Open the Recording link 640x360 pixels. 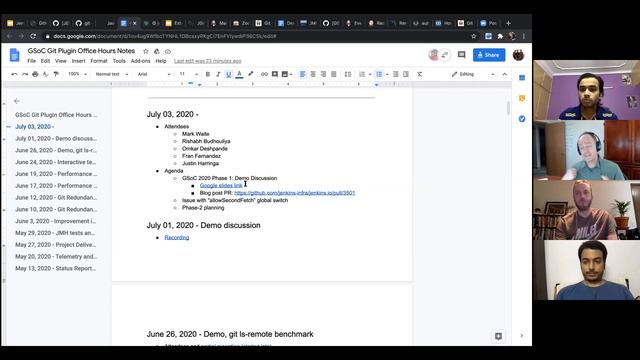tap(177, 238)
